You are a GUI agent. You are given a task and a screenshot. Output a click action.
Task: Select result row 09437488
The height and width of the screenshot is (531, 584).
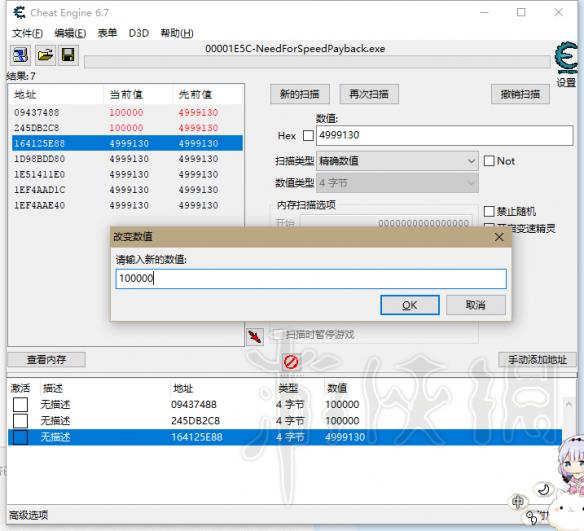click(127, 112)
